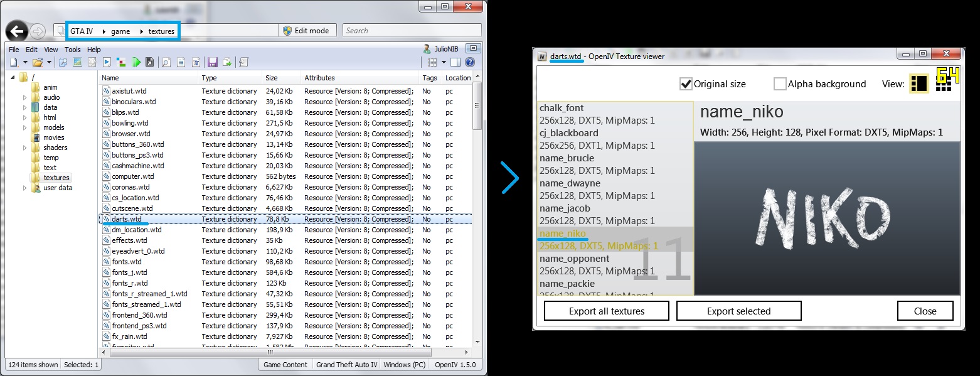Viewport: 980px width, 376px height.
Task: Open the view mode dropdown arrow
Action: 444,62
